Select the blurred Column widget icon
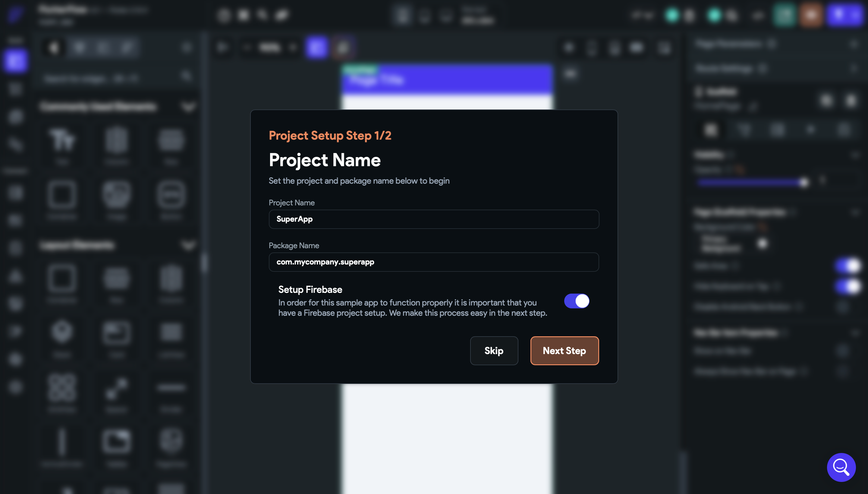Screen dimensions: 868x494 tap(116, 140)
